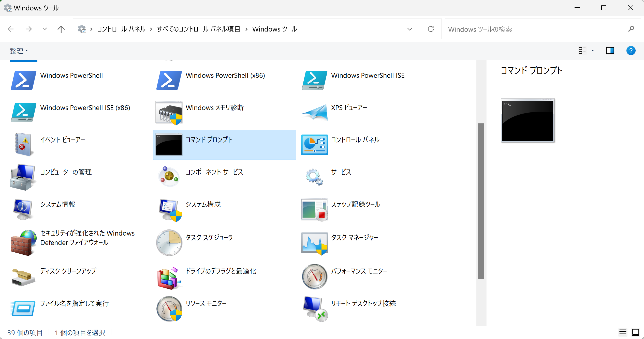Maximize the Windows ツール window

pyautogui.click(x=604, y=8)
